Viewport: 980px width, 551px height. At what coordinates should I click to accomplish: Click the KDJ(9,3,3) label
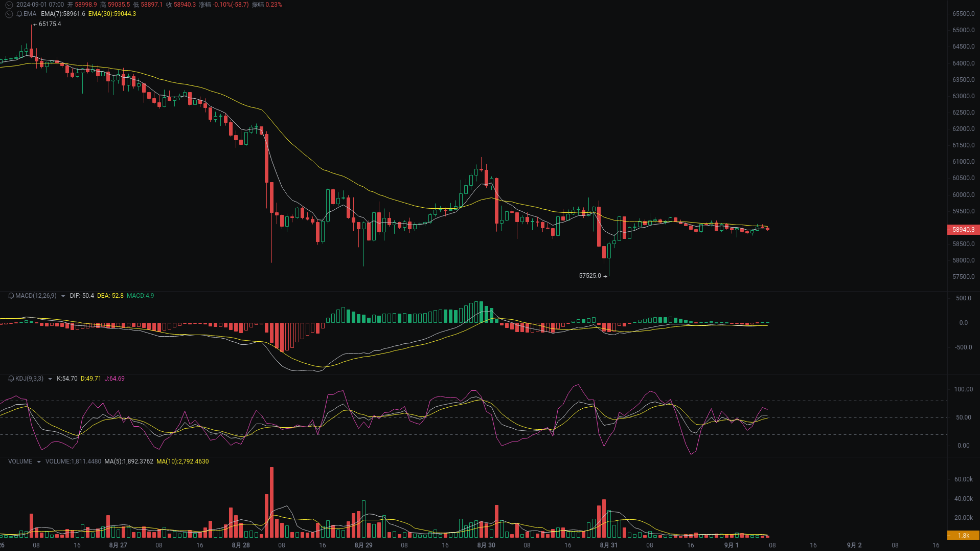(29, 379)
